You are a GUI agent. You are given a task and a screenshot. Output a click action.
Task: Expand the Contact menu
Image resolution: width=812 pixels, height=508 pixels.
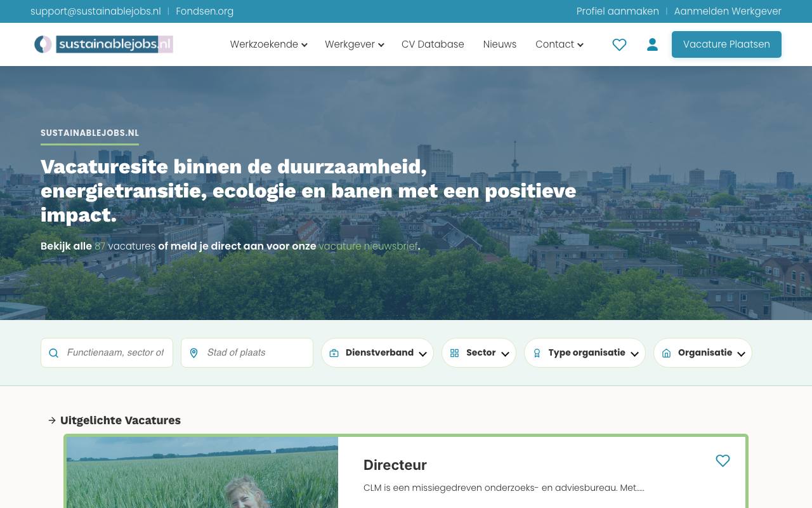[x=559, y=44]
